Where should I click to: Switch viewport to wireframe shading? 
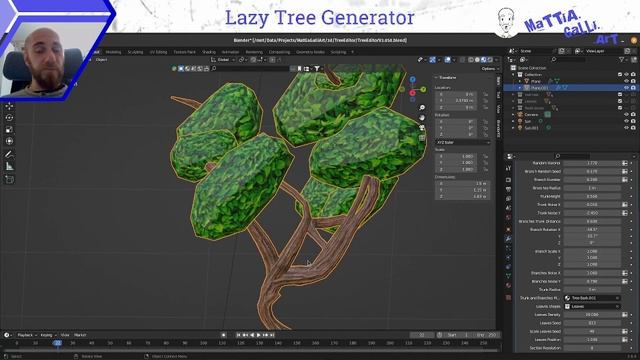[x=471, y=60]
